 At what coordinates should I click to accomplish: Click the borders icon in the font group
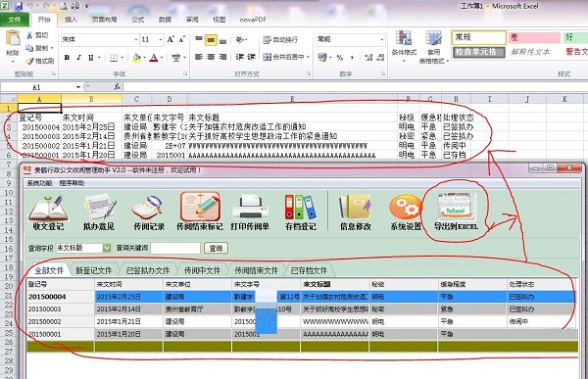click(x=114, y=58)
